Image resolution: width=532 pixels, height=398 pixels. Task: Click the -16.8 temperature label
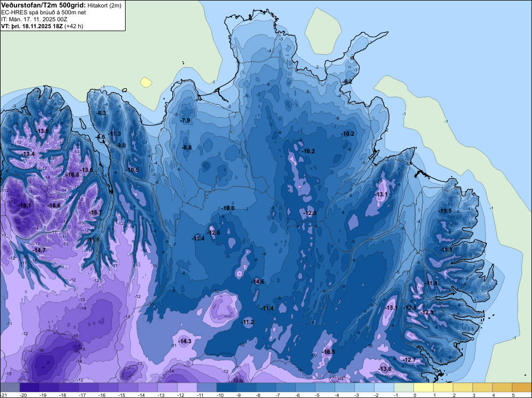72,175
